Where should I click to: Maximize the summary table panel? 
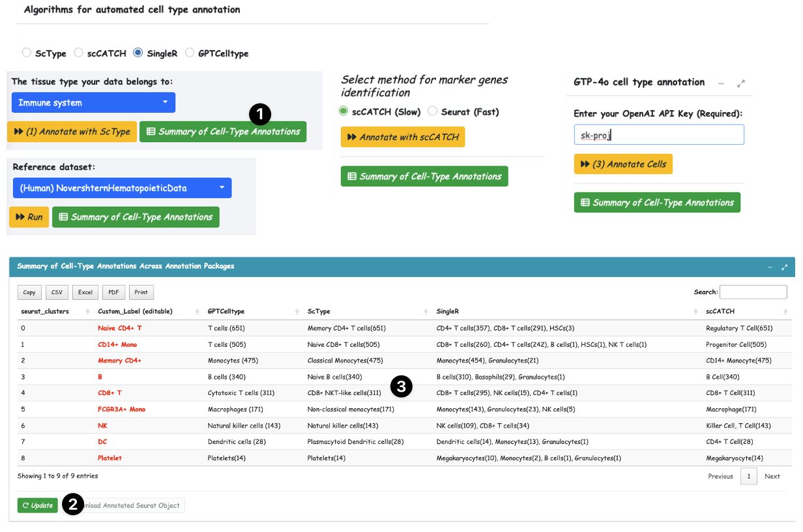(x=784, y=267)
